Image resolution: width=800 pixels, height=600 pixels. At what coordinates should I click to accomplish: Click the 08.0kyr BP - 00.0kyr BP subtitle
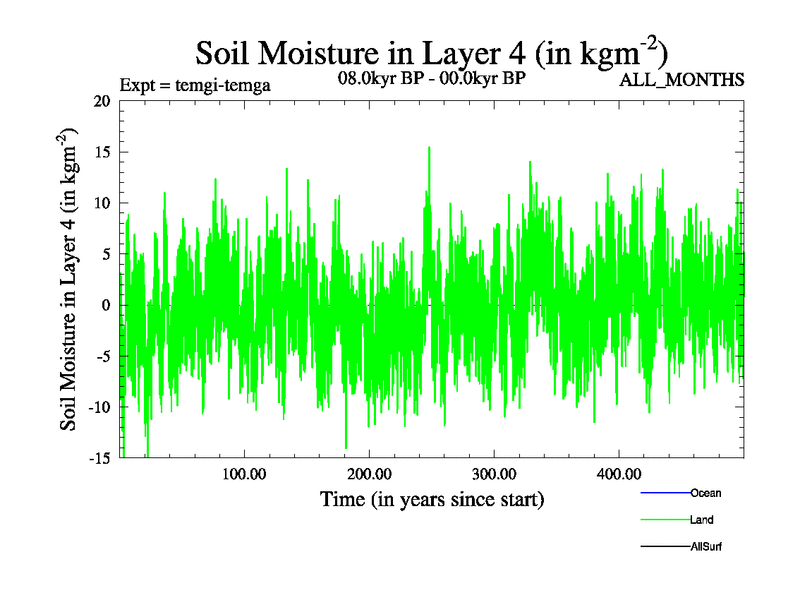point(432,78)
